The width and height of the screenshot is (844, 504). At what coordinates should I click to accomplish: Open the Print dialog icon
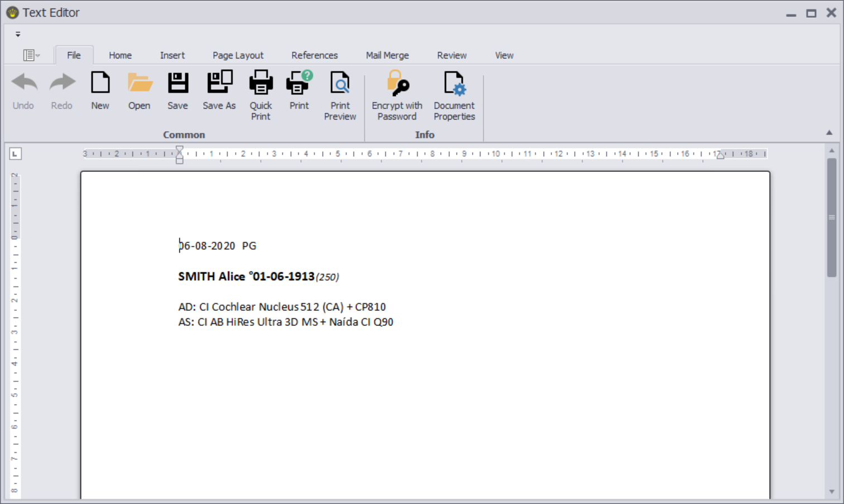pos(299,82)
